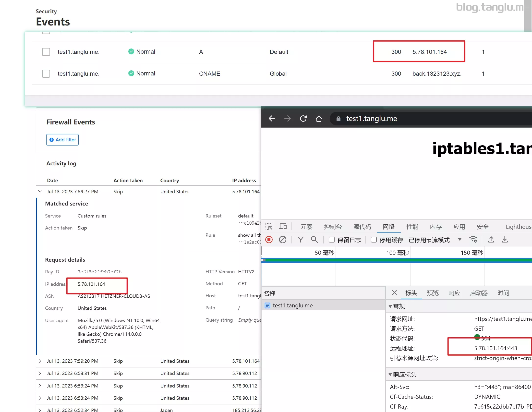Select the test1.tanglu.me network request
Viewport: 532px width, 412px height.
tap(292, 305)
